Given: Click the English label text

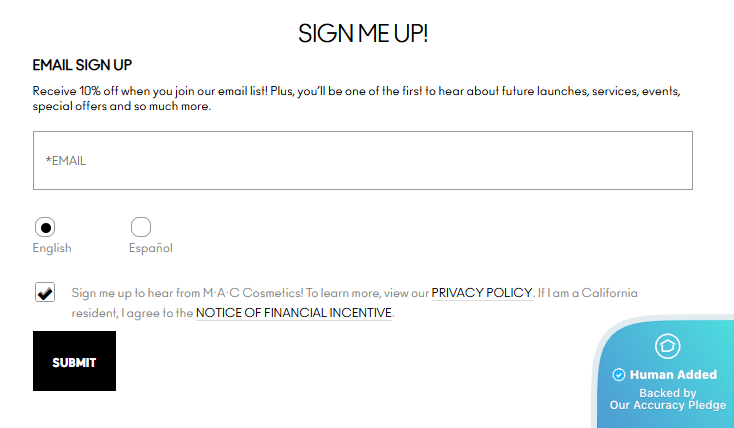Looking at the screenshot, I should click(x=52, y=248).
